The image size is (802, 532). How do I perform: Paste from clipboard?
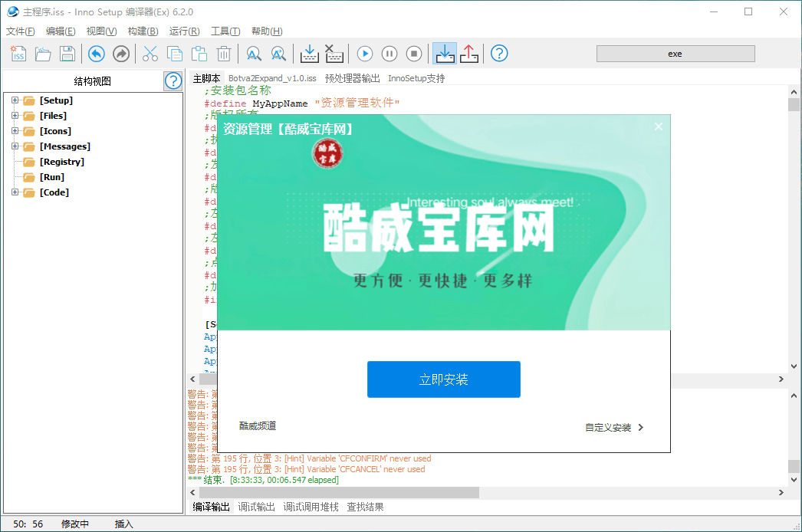tap(199, 54)
